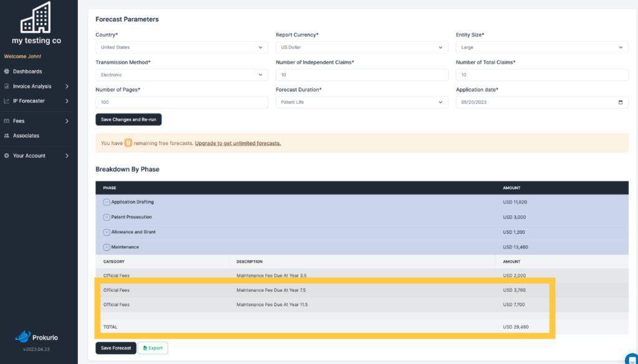Follow the Upgrade to get unlimited forecasts link
This screenshot has height=364, width=638.
237,143
